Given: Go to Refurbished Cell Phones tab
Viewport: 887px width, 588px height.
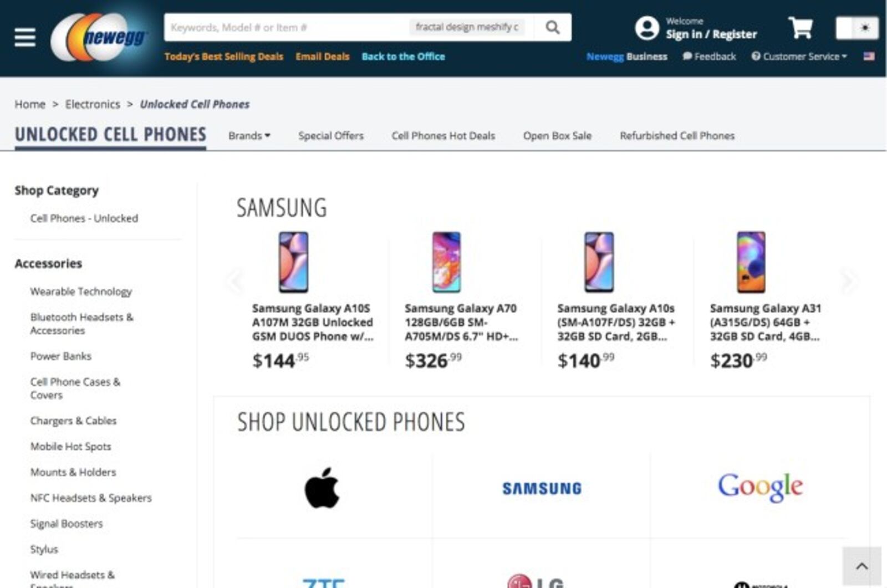Looking at the screenshot, I should [x=677, y=136].
